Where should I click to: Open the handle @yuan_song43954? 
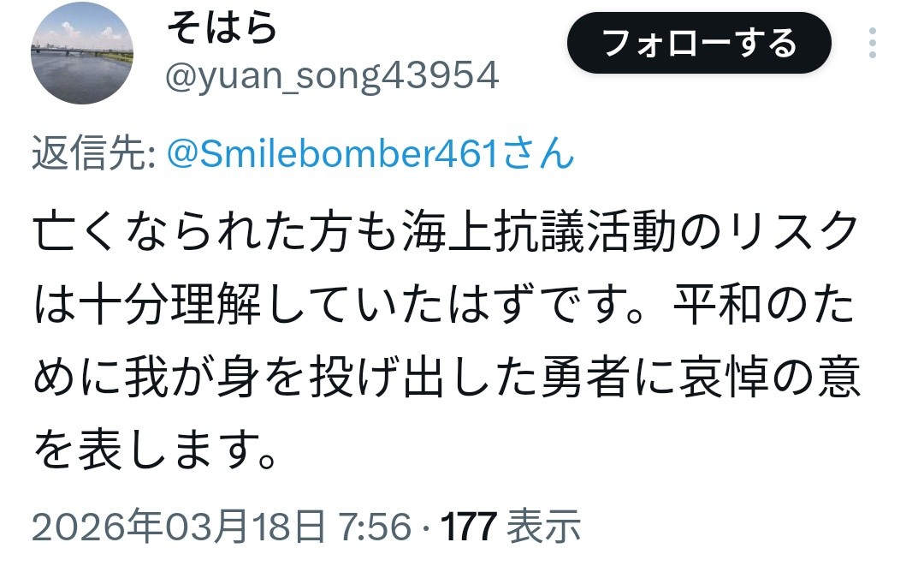[332, 77]
